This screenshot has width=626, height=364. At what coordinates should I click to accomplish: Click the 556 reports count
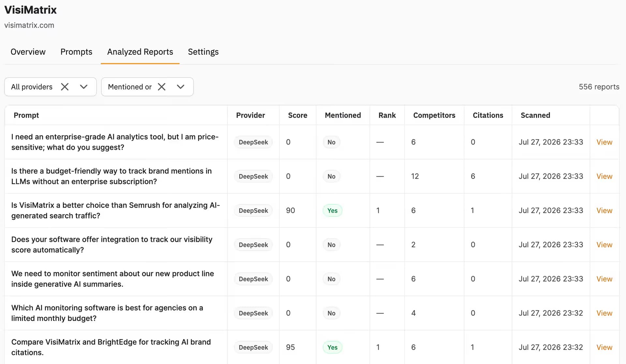click(599, 87)
